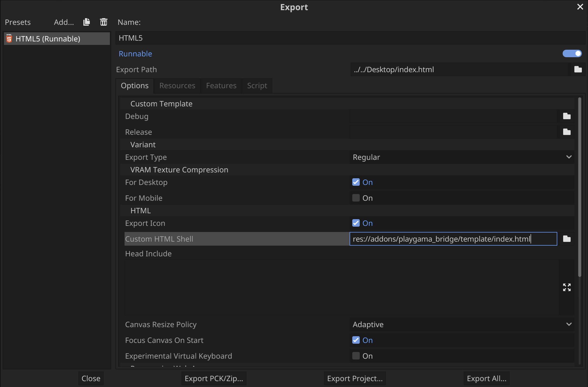Screen dimensions: 588x387
Task: Switch to the Script tab
Action: pos(257,86)
